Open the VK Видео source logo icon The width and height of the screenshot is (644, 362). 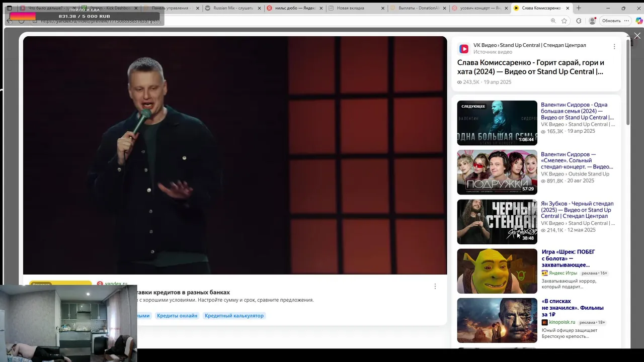(464, 49)
